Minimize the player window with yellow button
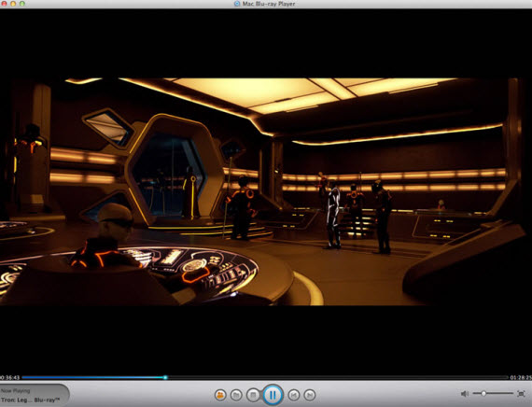The image size is (532, 407). tap(13, 4)
